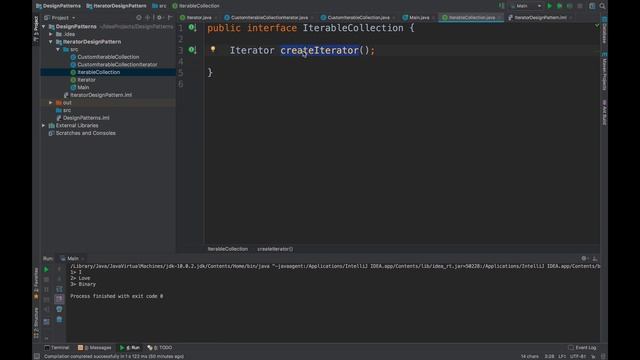
Task: Click the trash Clear All icon in Run panel
Action: [59, 320]
